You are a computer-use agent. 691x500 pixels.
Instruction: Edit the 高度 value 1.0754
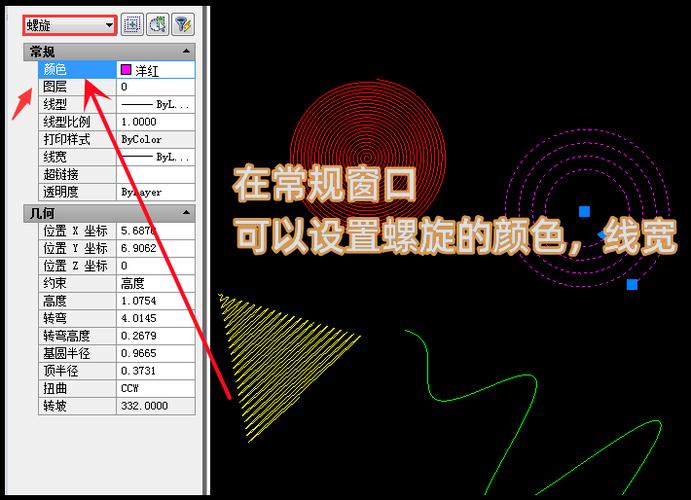pos(156,301)
